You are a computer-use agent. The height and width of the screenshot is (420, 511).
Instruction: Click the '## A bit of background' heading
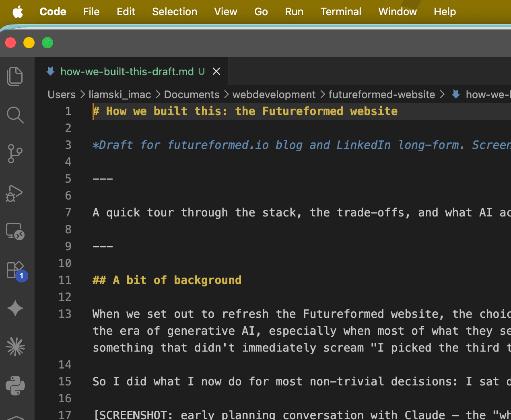point(167,280)
